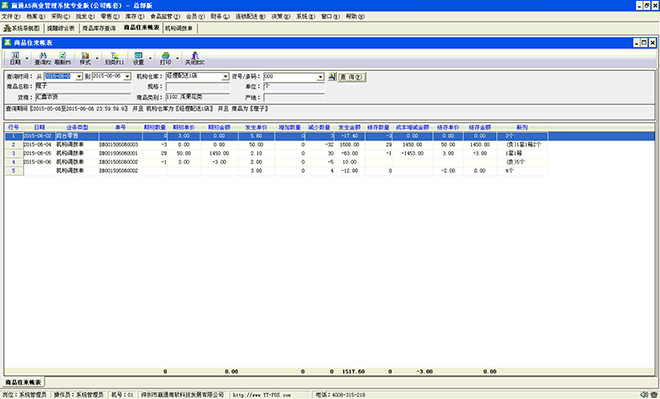Open the 批发 menu
Image resolution: width=660 pixels, height=399 pixels.
click(85, 16)
